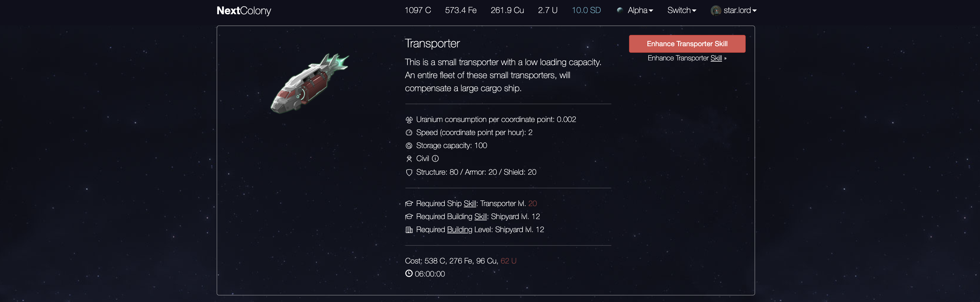Click the red Enhance Transporter Skill button

coord(687,44)
